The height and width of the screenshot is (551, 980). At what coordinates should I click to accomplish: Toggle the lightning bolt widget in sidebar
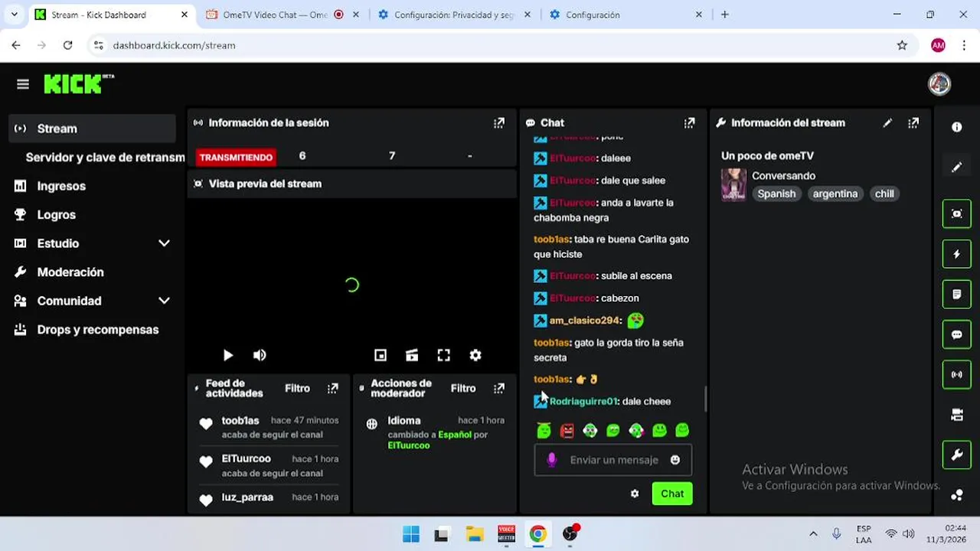click(956, 254)
